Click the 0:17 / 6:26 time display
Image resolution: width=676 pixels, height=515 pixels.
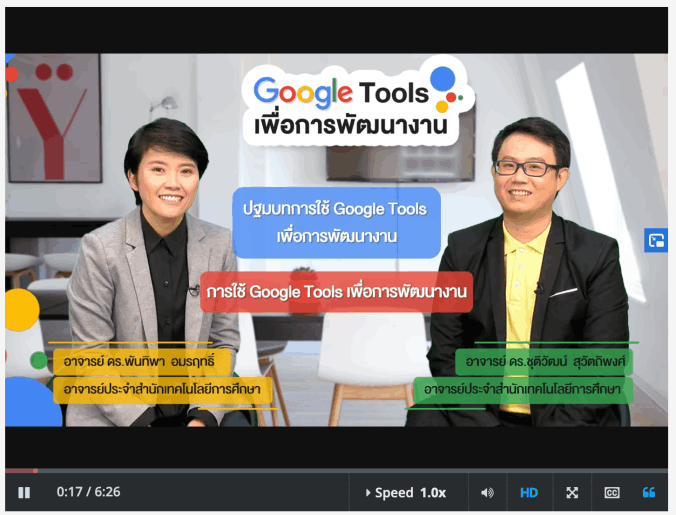click(x=88, y=492)
